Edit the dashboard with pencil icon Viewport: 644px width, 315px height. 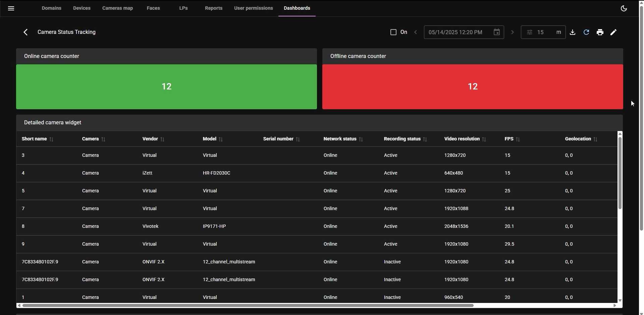point(613,32)
